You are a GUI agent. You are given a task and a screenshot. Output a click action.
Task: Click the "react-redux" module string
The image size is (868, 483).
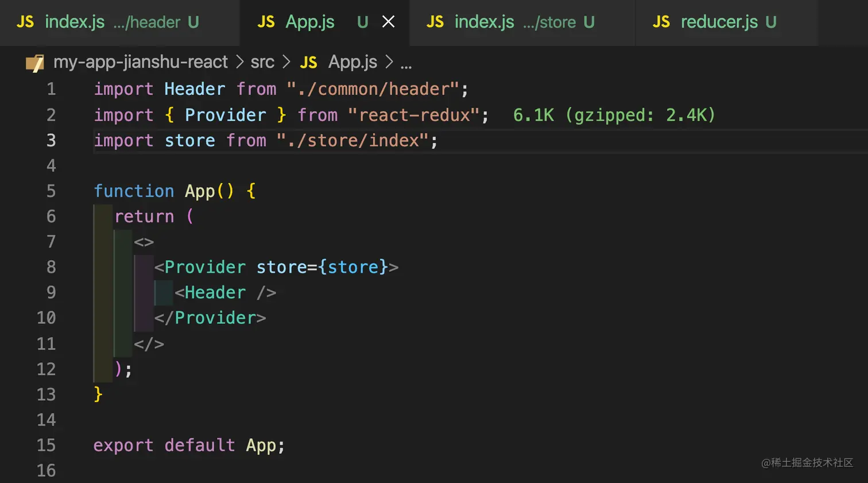(x=413, y=115)
